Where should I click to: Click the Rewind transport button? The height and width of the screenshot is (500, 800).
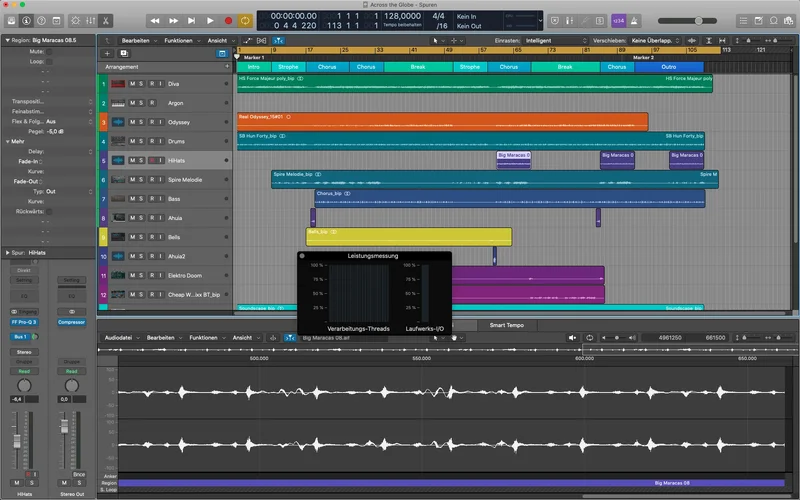(x=155, y=20)
